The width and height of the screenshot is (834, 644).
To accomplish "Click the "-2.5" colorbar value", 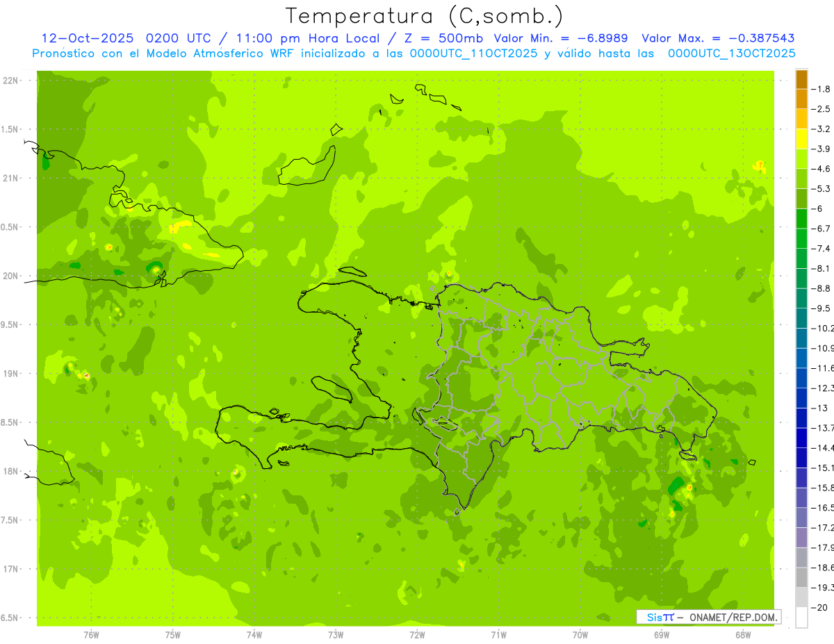I will click(821, 109).
